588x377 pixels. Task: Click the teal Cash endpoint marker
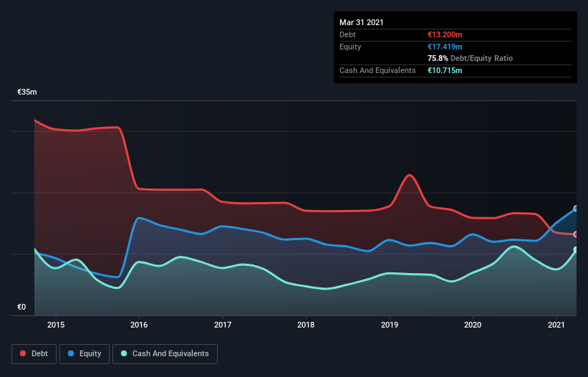tap(576, 249)
